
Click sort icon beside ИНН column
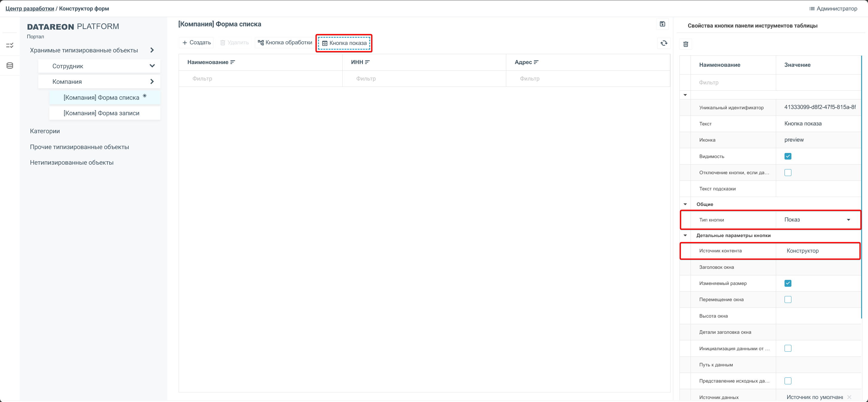pos(367,62)
